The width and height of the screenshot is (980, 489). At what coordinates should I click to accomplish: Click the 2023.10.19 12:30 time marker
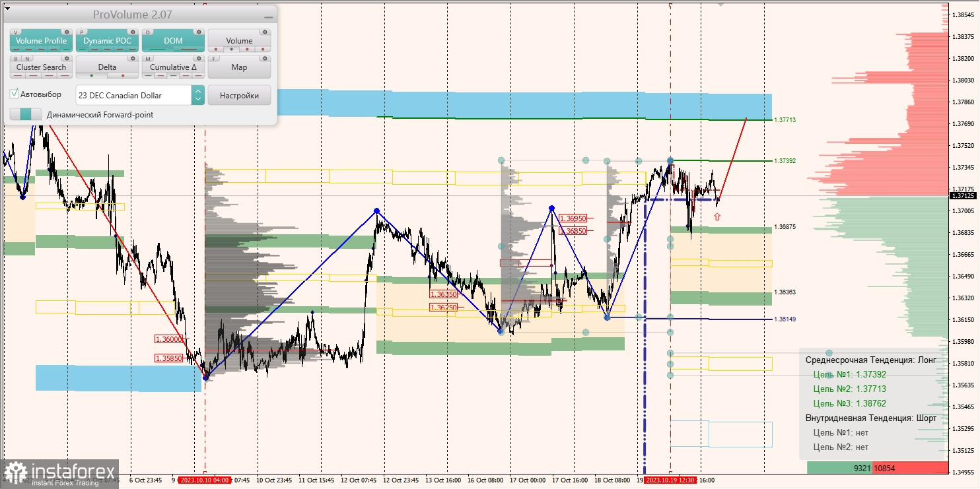coord(670,480)
